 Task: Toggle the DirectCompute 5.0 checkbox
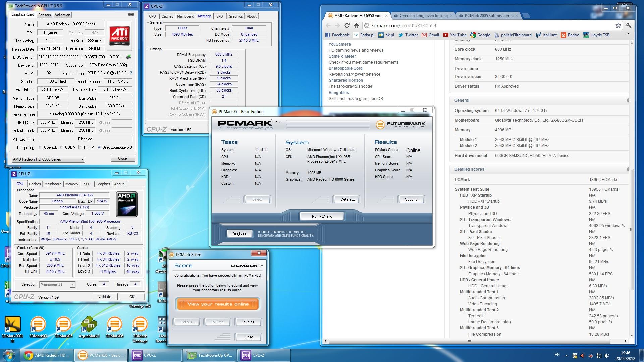point(99,147)
